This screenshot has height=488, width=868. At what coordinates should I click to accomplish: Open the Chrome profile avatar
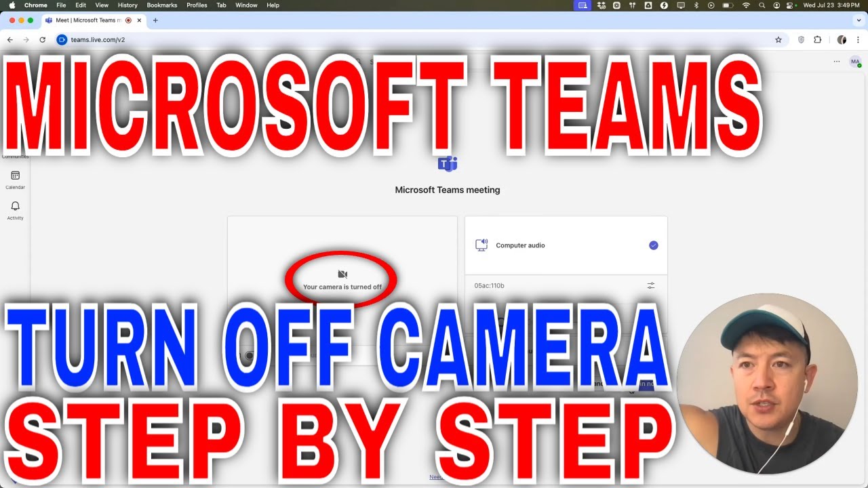click(x=842, y=40)
